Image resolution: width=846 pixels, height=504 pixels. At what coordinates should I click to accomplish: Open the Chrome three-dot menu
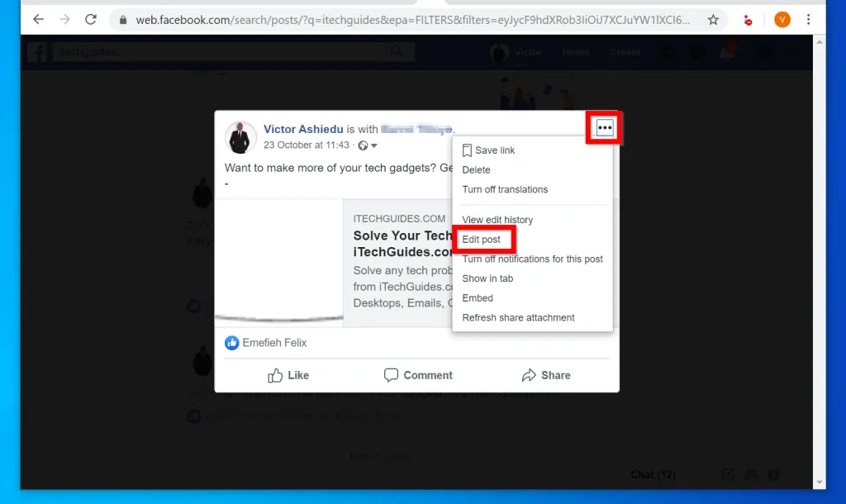point(808,19)
